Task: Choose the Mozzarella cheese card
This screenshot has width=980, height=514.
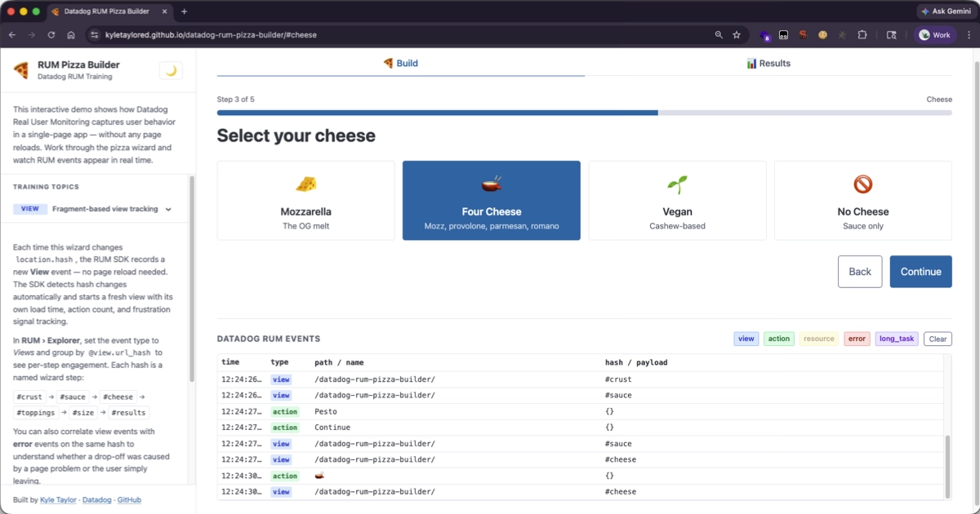Action: (x=306, y=200)
